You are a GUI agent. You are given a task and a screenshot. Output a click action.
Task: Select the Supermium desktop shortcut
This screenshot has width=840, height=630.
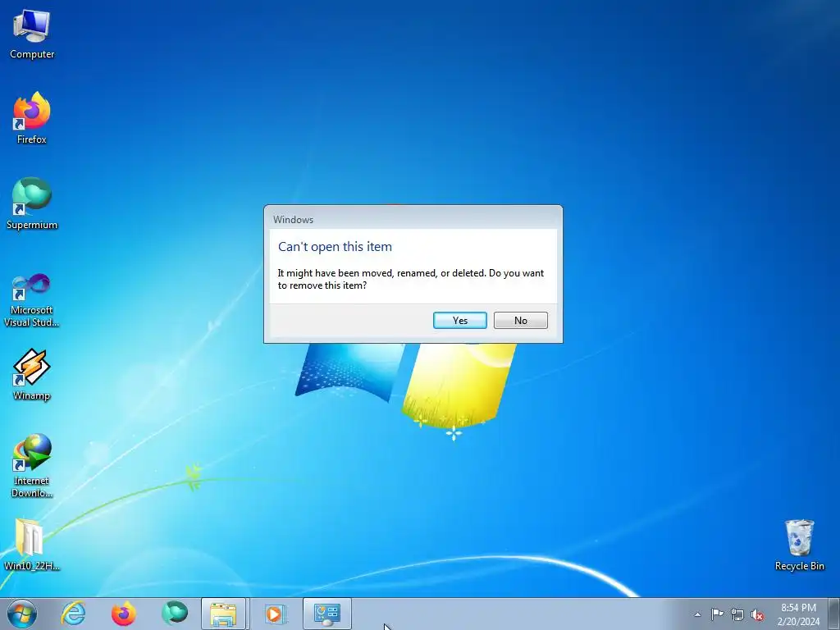coord(32,203)
